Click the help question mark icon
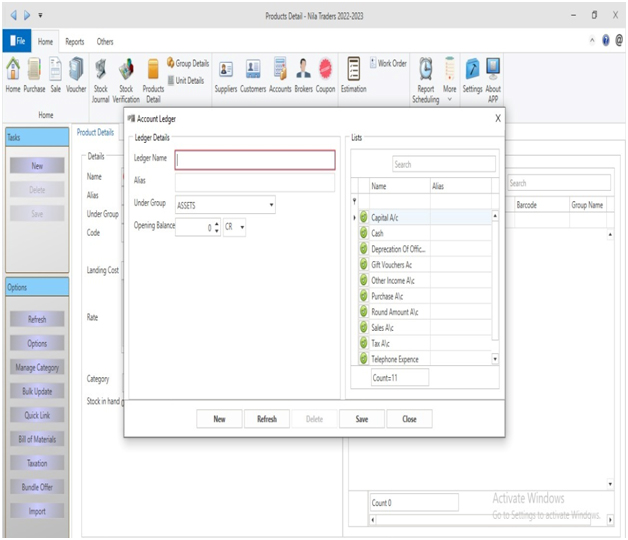The height and width of the screenshot is (540, 628). coord(606,40)
